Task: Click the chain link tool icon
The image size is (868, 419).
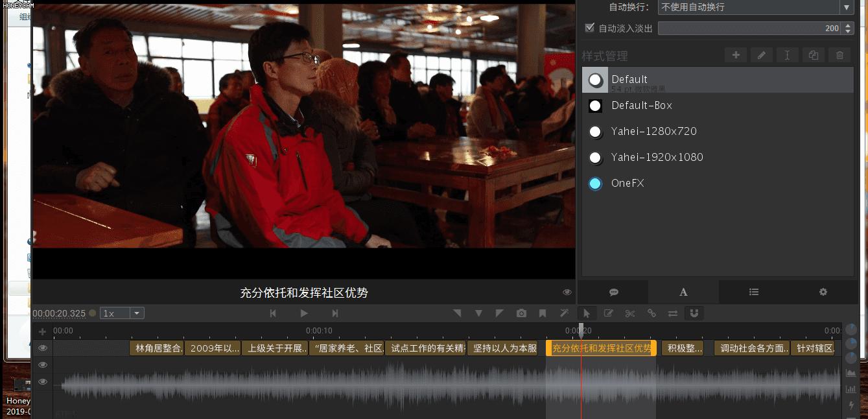Action: (x=651, y=313)
